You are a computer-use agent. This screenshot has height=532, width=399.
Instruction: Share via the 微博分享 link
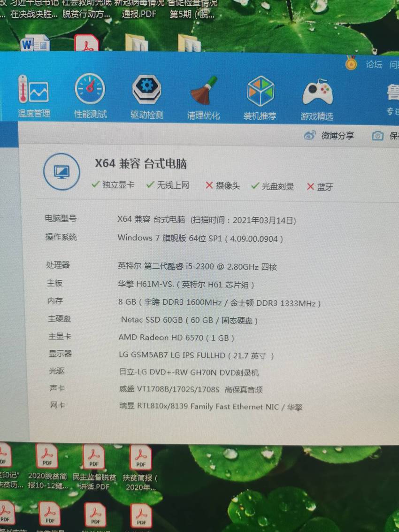pyautogui.click(x=338, y=136)
